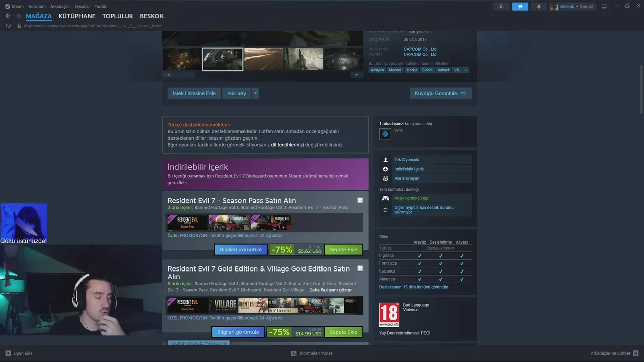Viewport: 644px width, 362px height.
Task: Click the Tek Oyunculu single-player icon
Action: click(x=385, y=160)
